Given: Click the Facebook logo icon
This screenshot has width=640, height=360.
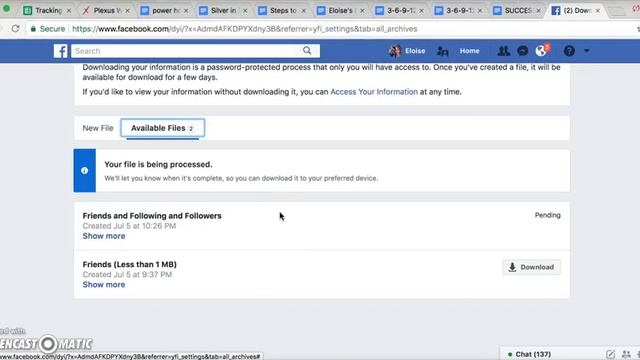Looking at the screenshot, I should coord(60,51).
